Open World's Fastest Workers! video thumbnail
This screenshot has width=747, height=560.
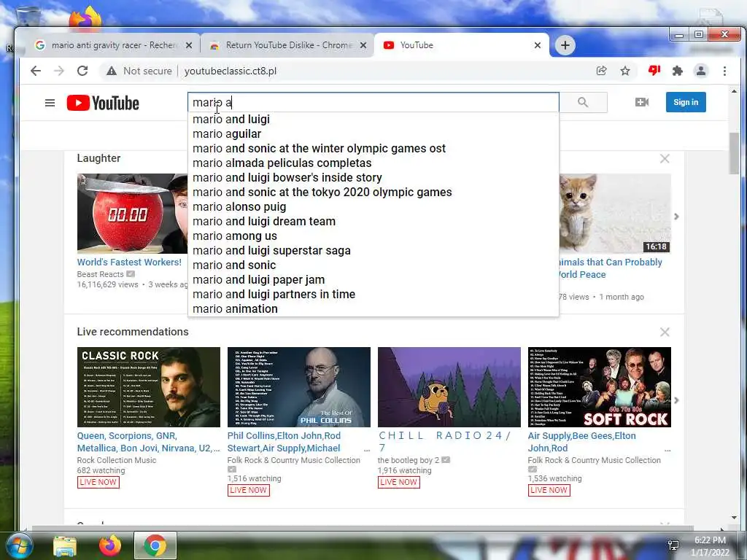pos(133,214)
